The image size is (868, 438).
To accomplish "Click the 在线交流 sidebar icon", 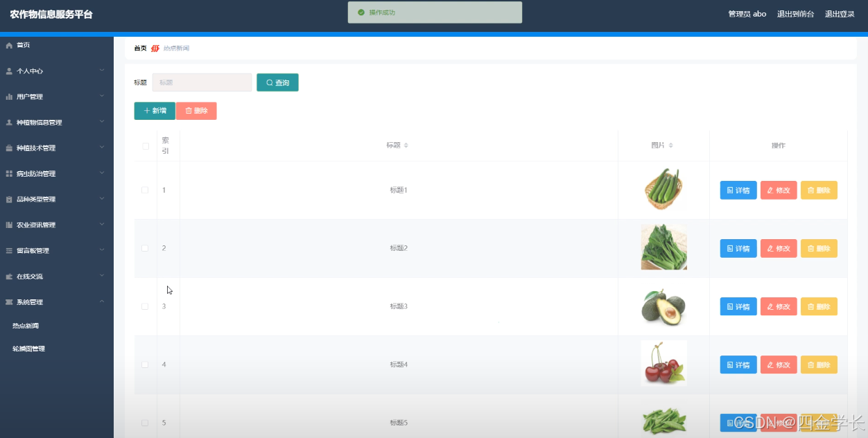I will coord(9,277).
